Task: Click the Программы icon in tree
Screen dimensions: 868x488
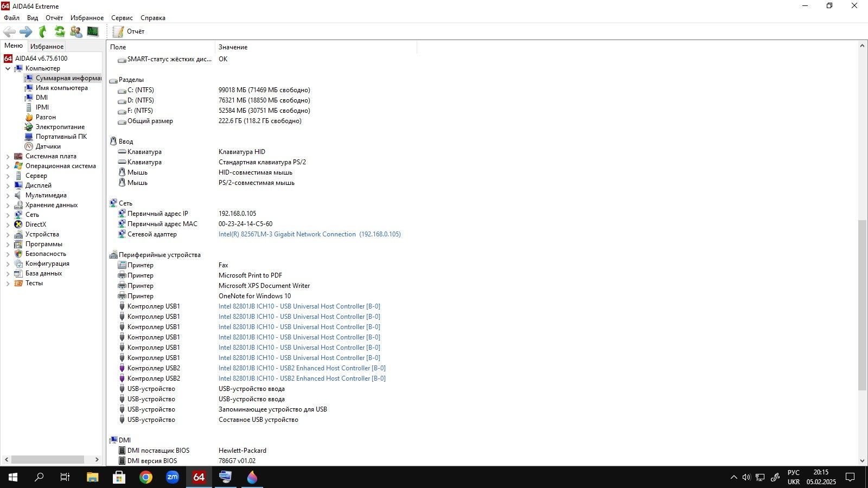Action: [x=18, y=244]
